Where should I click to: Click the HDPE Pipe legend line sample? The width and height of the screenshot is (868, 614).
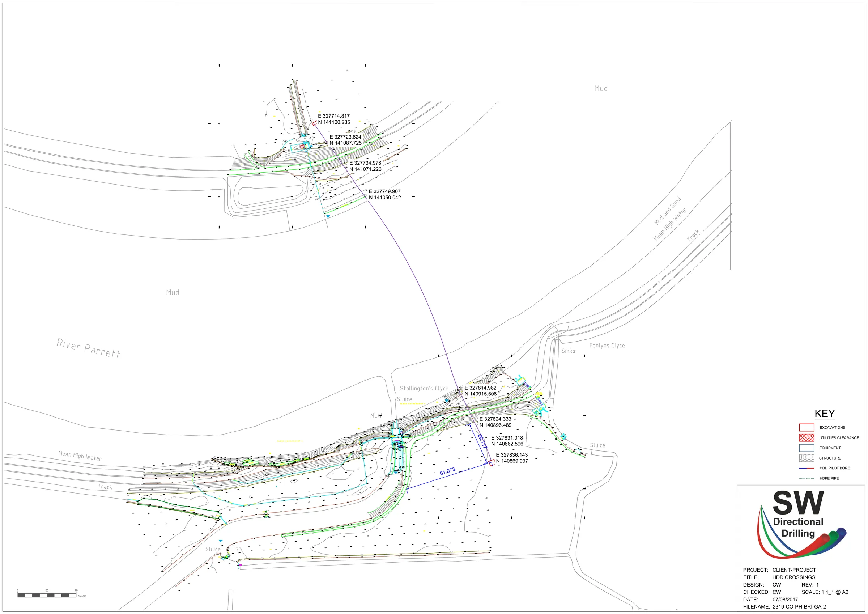point(807,479)
